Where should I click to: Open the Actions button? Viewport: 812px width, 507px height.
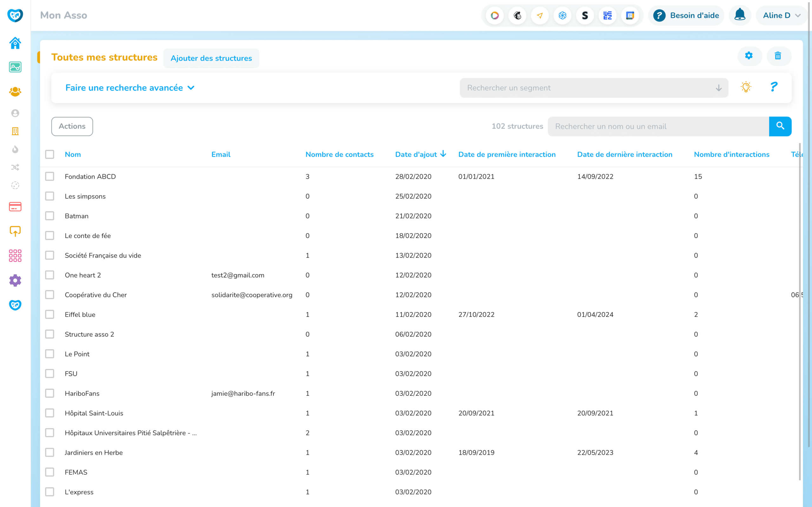pos(72,126)
